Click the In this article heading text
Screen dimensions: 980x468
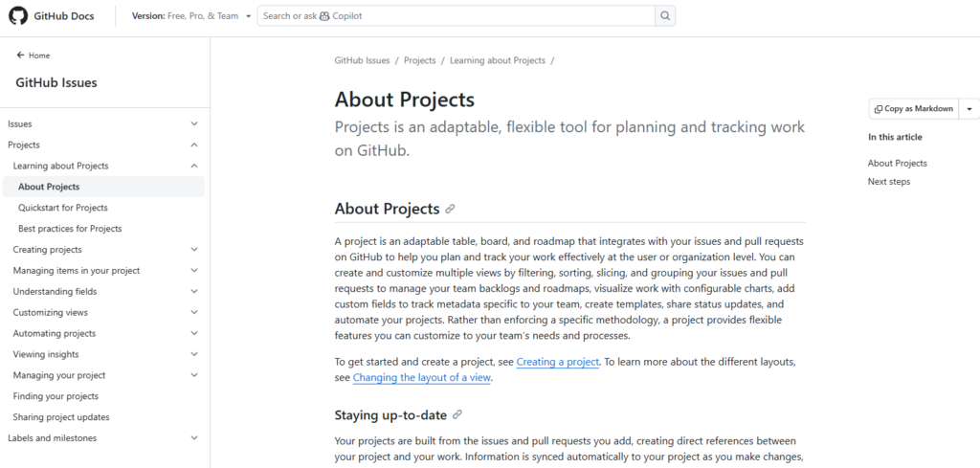(895, 138)
